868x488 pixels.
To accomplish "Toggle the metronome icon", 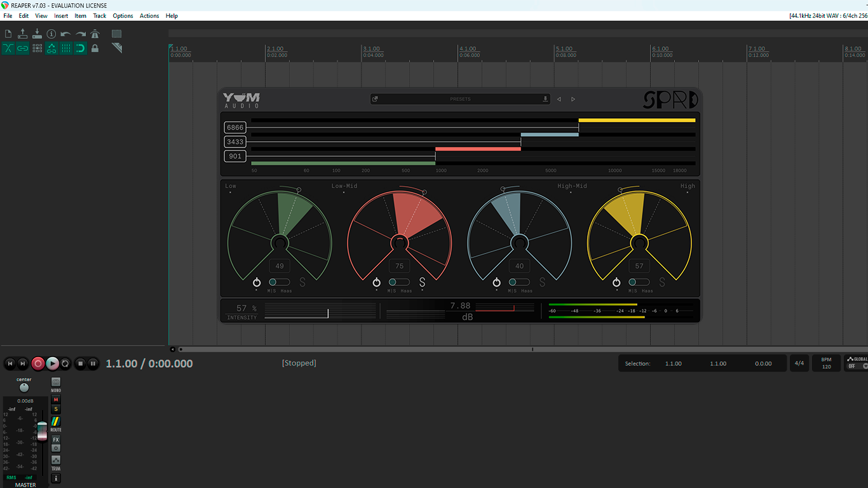I will tap(95, 34).
